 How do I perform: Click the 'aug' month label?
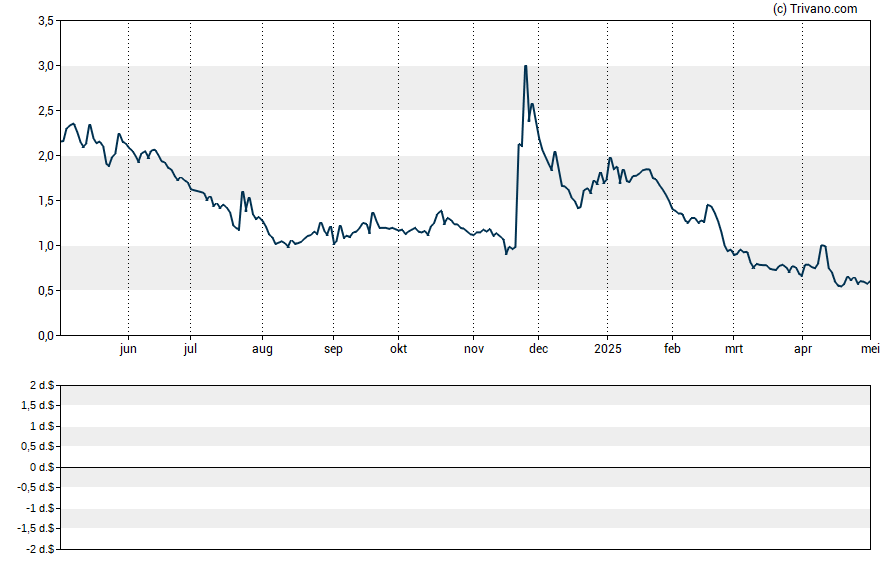click(x=262, y=349)
